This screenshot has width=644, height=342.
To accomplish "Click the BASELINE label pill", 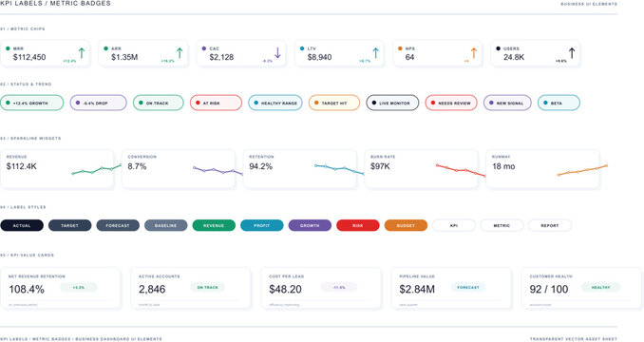I will [166, 225].
